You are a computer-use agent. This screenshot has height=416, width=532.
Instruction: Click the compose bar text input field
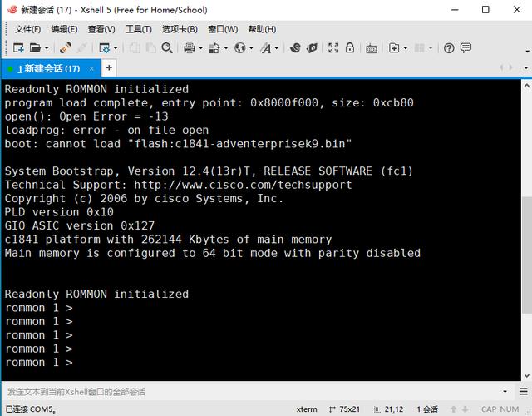pos(251,392)
